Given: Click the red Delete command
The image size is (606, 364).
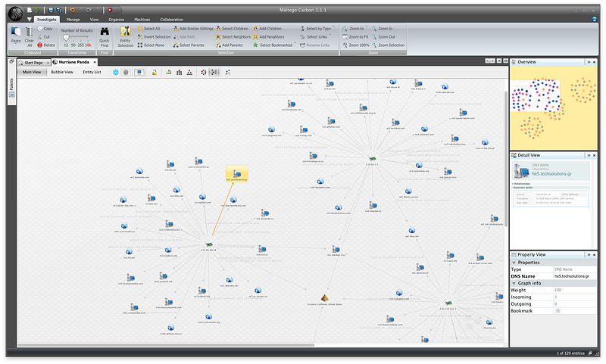Looking at the screenshot, I should tap(46, 45).
